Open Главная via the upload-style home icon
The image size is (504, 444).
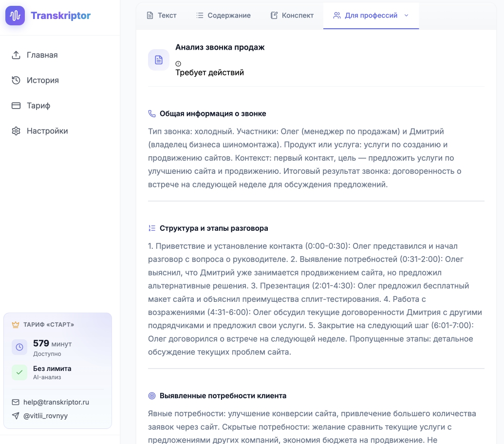pos(15,55)
